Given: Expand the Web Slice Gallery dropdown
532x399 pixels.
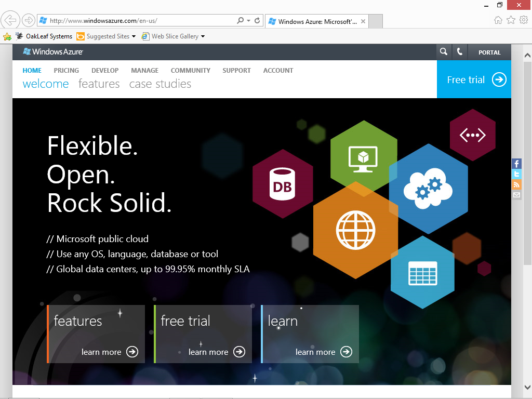Looking at the screenshot, I should pyautogui.click(x=203, y=36).
